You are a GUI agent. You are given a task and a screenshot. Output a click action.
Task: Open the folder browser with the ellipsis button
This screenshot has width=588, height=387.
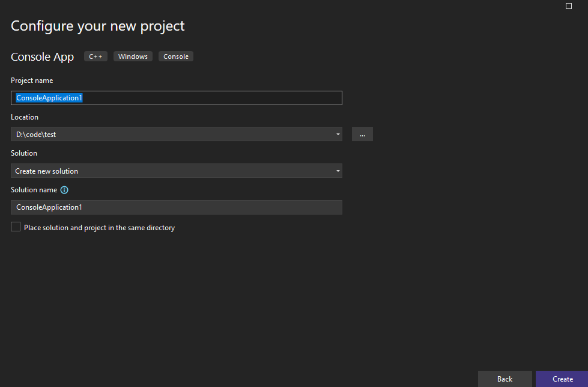pos(362,135)
